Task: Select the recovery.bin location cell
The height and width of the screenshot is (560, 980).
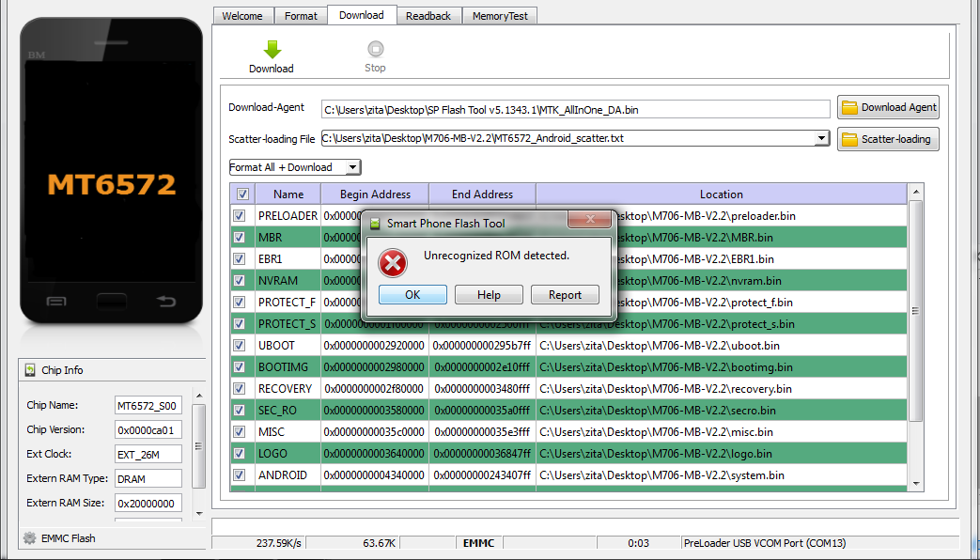Action: tap(722, 389)
